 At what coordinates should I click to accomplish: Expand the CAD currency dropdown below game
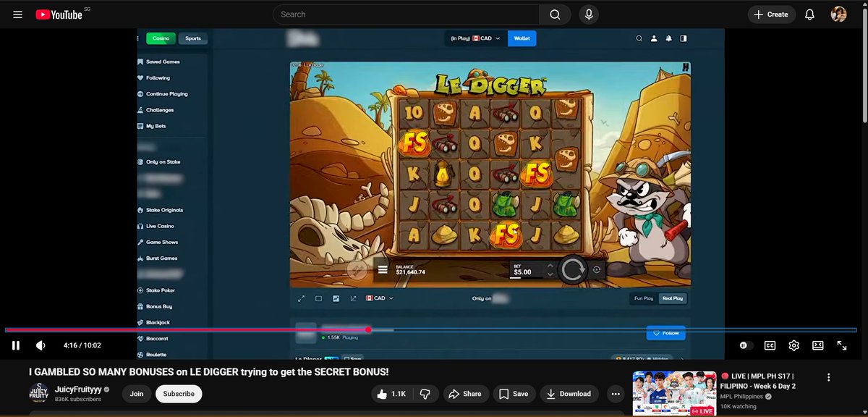pyautogui.click(x=380, y=298)
